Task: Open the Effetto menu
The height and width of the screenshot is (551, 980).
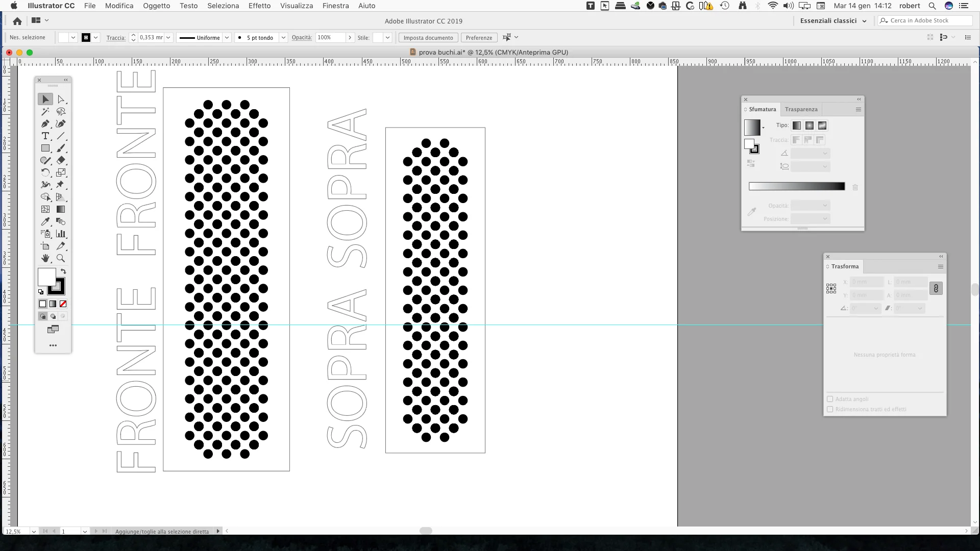Action: coord(259,6)
